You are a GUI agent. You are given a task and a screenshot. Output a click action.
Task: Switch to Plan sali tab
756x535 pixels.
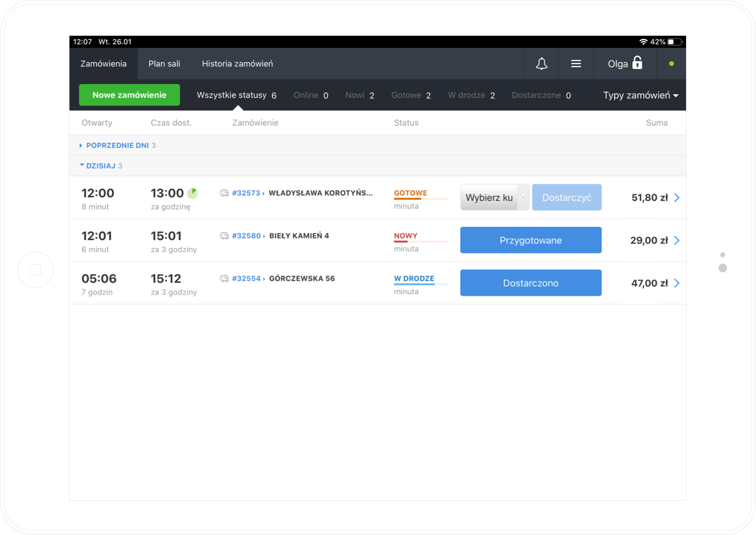[x=164, y=64]
